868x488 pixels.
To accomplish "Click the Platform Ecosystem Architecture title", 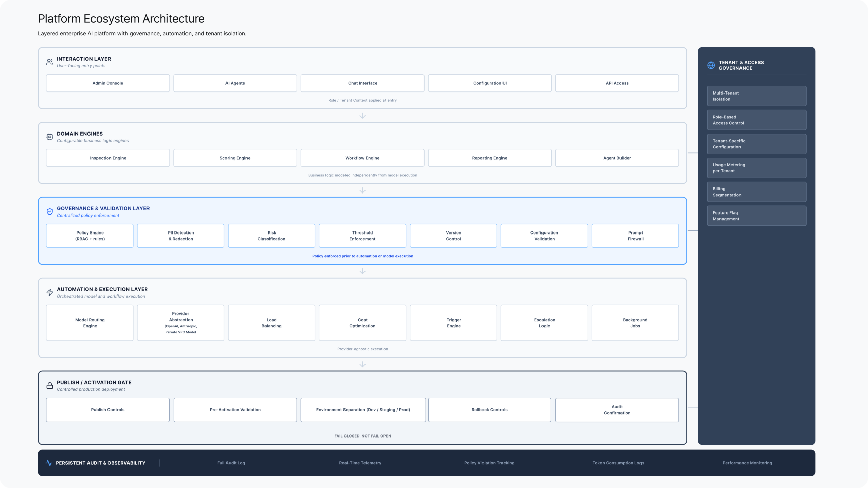I will pos(121,19).
